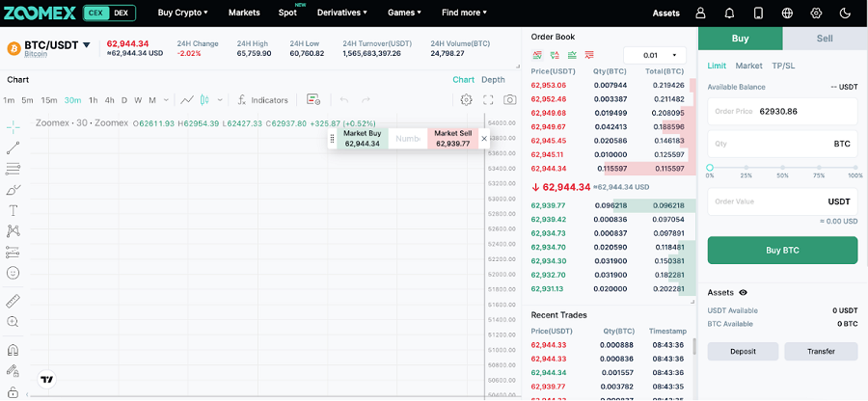Expand the Games menu
This screenshot has height=401, width=868.
point(404,13)
